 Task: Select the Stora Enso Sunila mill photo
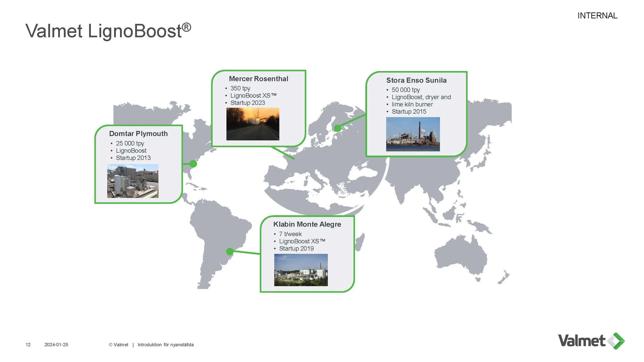(413, 134)
